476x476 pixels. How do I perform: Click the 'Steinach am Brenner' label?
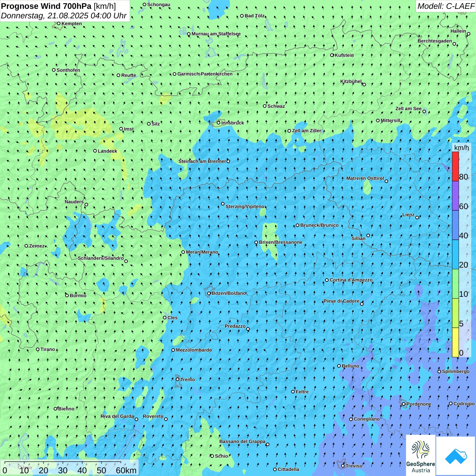point(202,161)
